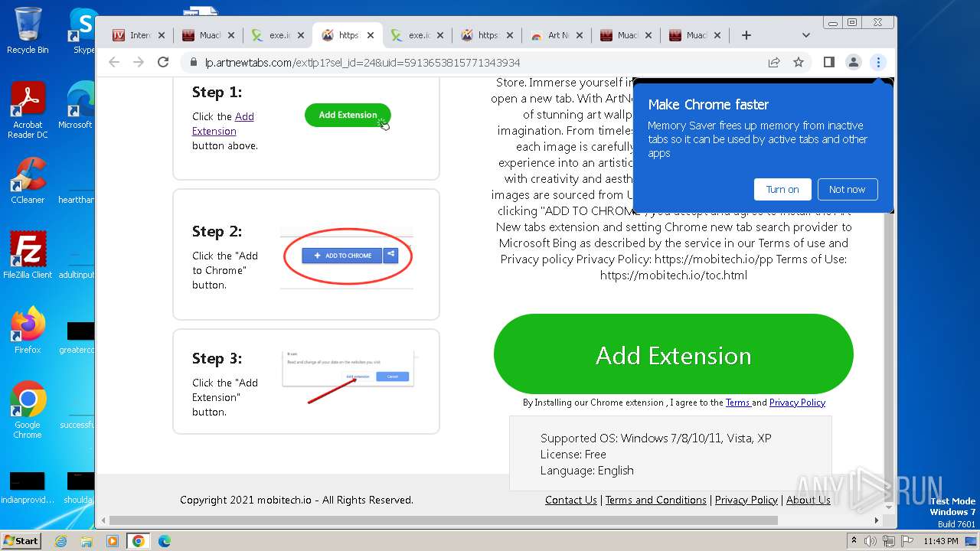Switch to first exe.io tab
This screenshot has width=980, height=551.
coord(271,35)
